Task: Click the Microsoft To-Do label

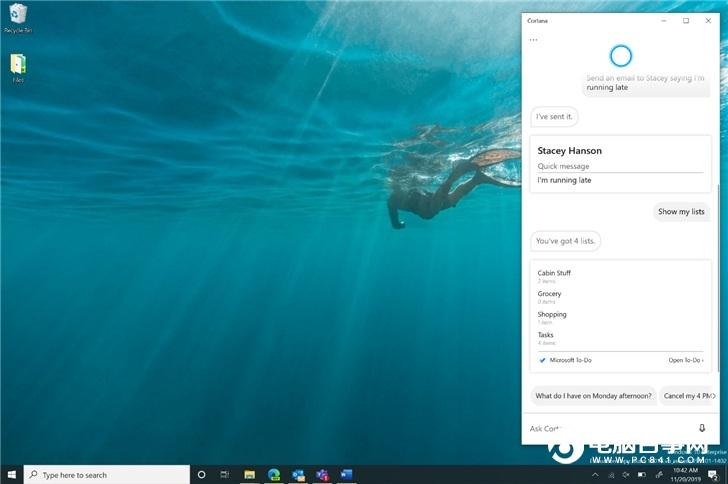Action: click(570, 360)
